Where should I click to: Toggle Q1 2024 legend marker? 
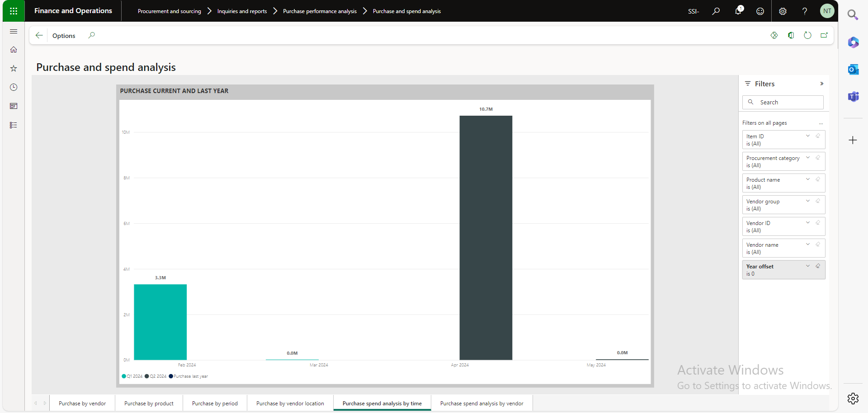click(124, 376)
